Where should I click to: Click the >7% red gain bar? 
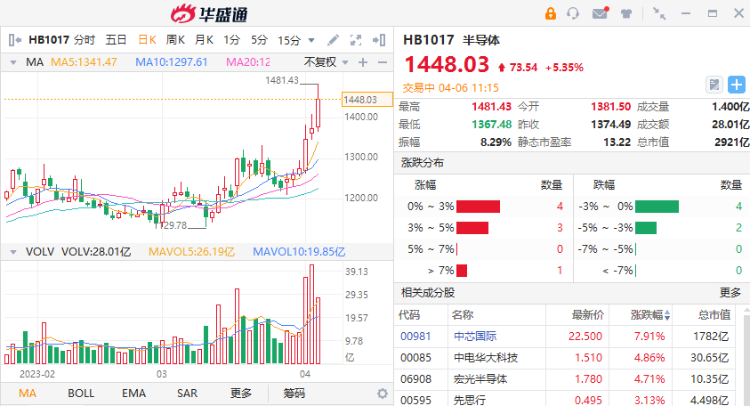462,271
